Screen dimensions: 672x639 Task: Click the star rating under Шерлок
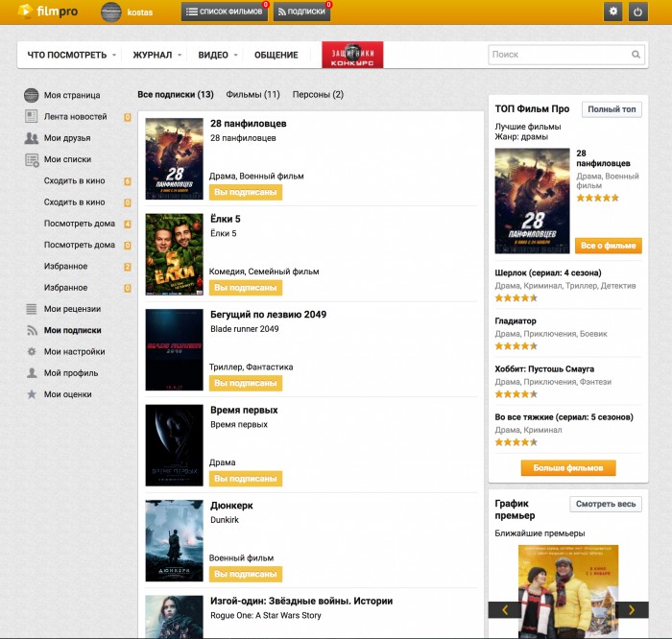pos(516,298)
